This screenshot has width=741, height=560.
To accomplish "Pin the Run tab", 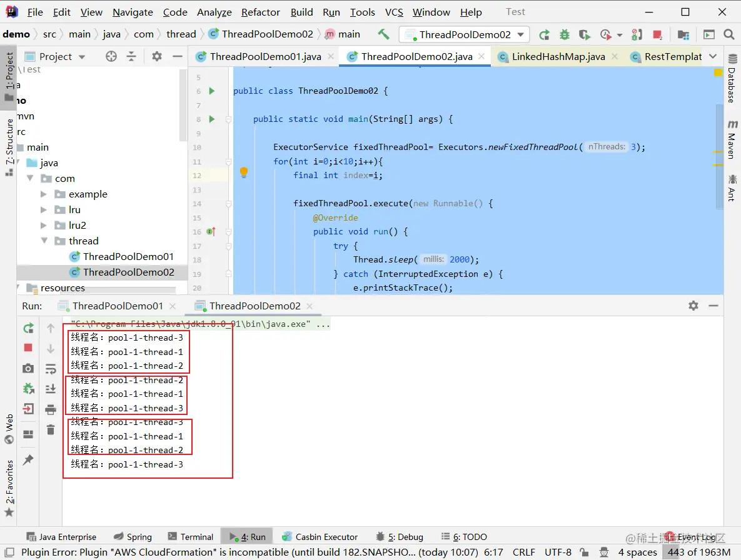I will pos(28,459).
